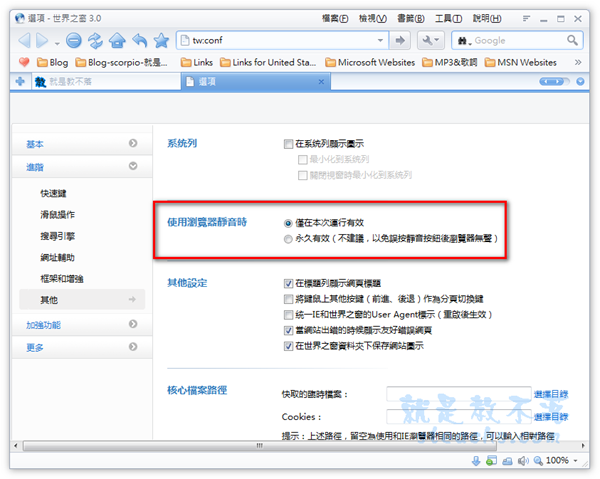Enable 在系統列顯示圖示 checkbox

click(x=288, y=144)
